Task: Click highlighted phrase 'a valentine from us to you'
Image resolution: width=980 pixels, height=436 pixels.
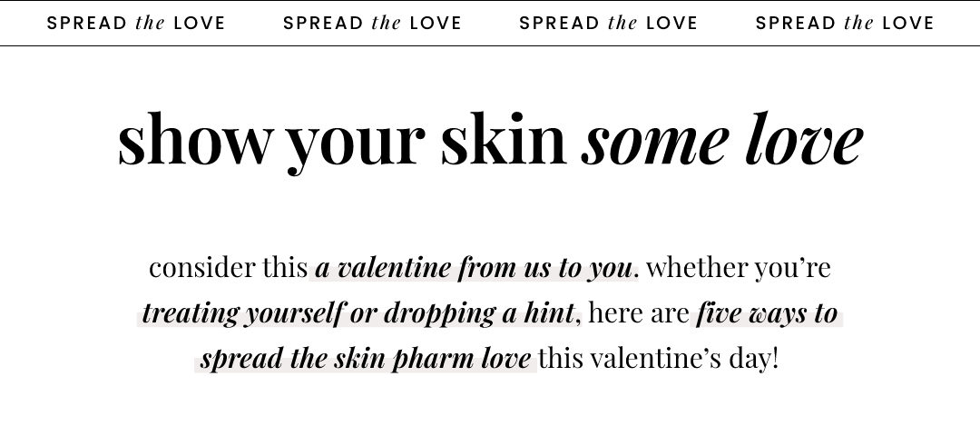Action: tap(474, 268)
